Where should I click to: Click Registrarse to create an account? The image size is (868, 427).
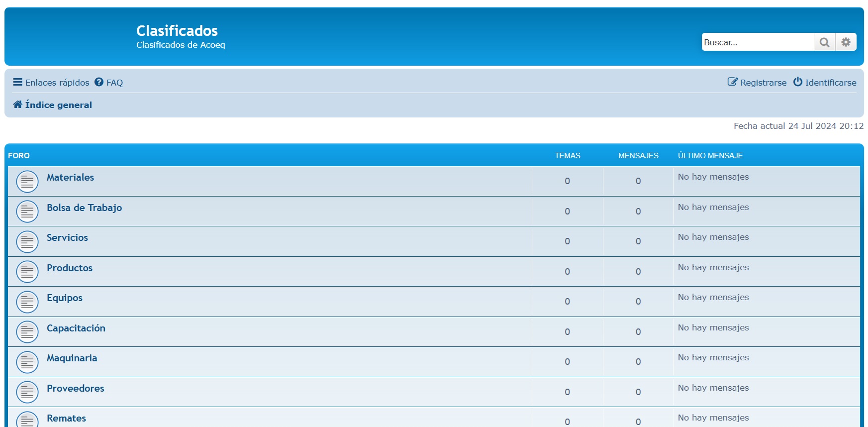point(757,83)
